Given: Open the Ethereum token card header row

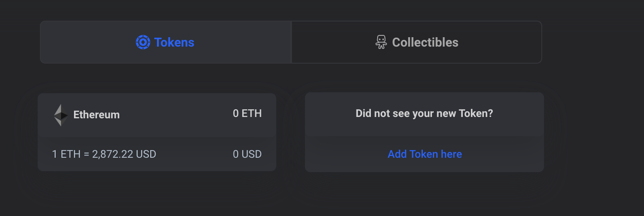Looking at the screenshot, I should pyautogui.click(x=157, y=115).
